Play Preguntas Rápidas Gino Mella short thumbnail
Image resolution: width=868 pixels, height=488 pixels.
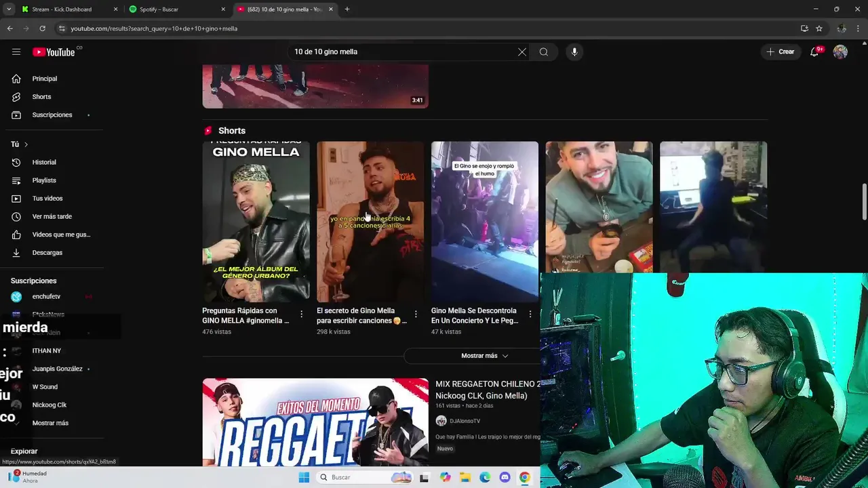pos(256,222)
